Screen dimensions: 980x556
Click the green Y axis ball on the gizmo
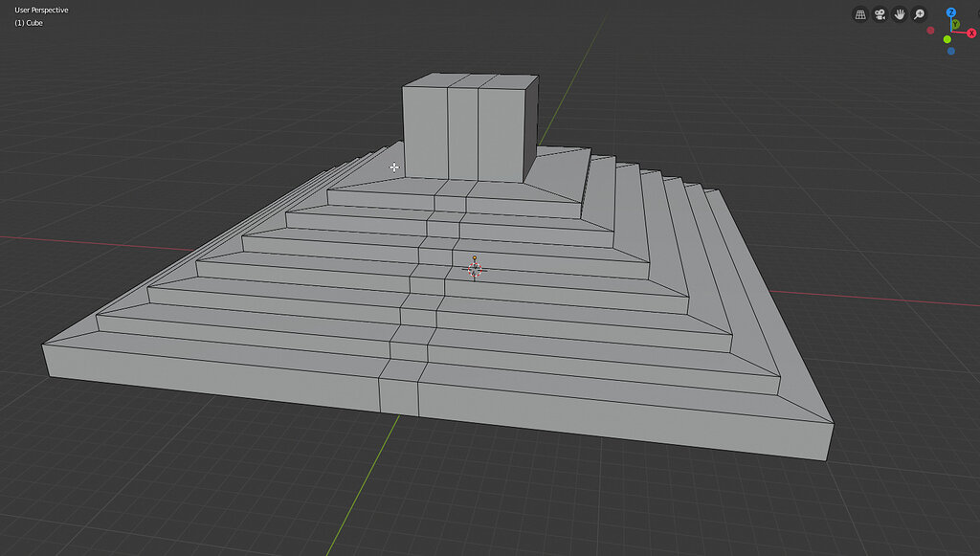(955, 24)
